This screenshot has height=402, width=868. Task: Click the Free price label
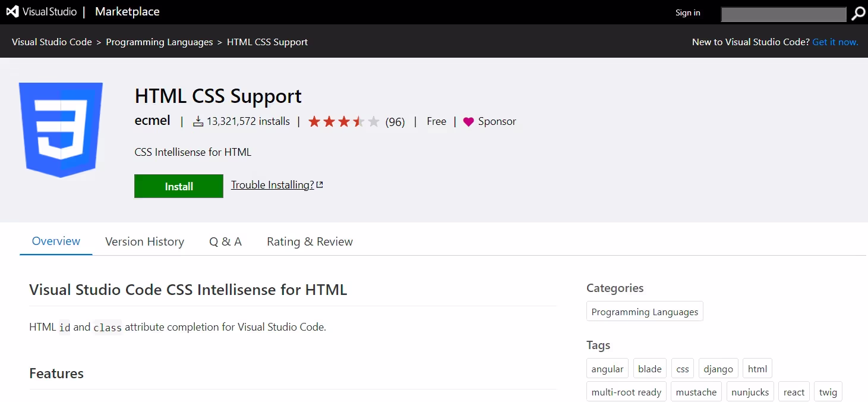(436, 121)
